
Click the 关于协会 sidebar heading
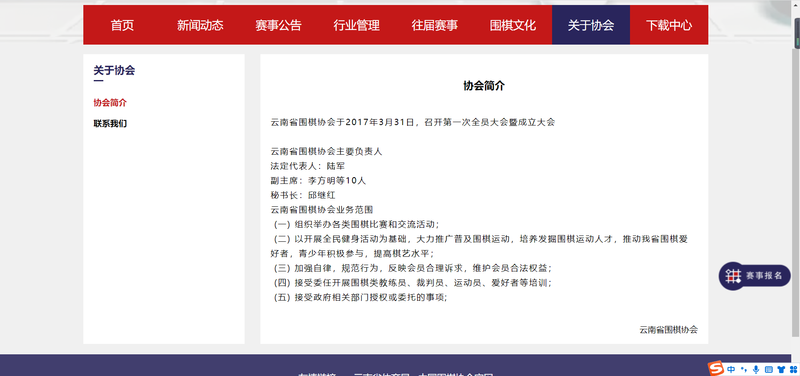[114, 70]
